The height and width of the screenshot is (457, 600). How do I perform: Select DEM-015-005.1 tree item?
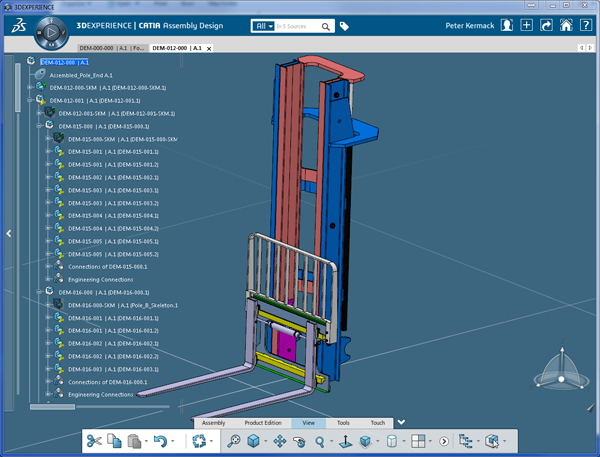[x=113, y=242]
